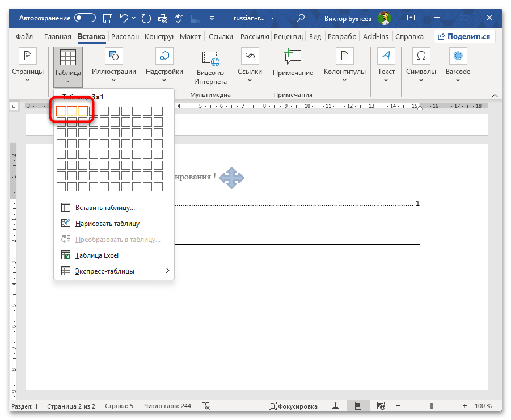The width and height of the screenshot is (511, 420).
Task: Adjust the zoom slider handle
Action: [x=432, y=406]
